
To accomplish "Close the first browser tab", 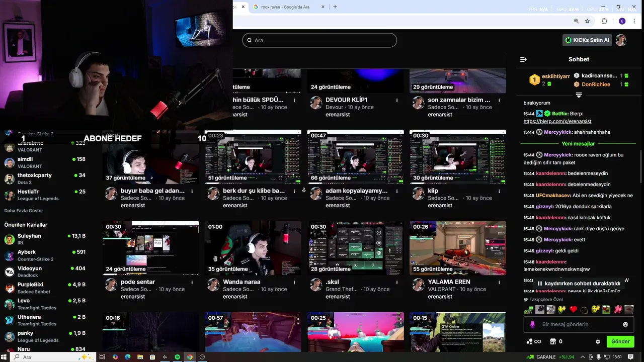I will (244, 7).
